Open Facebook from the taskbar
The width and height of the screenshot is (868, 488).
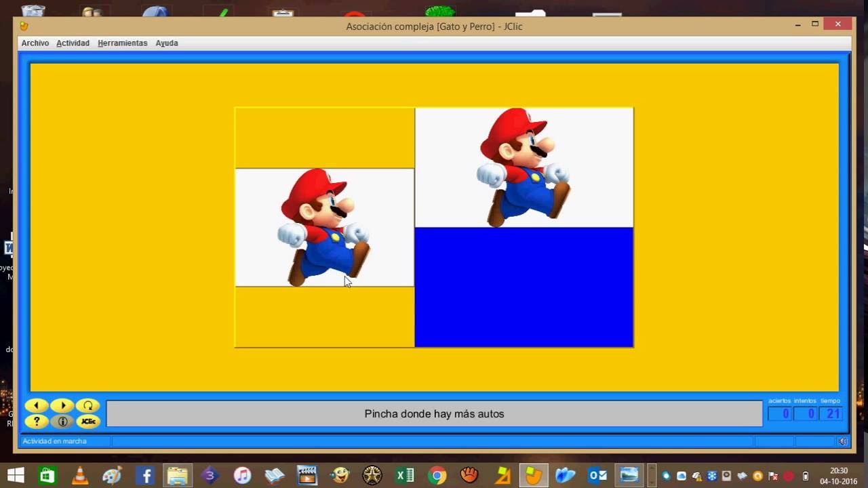coord(145,475)
